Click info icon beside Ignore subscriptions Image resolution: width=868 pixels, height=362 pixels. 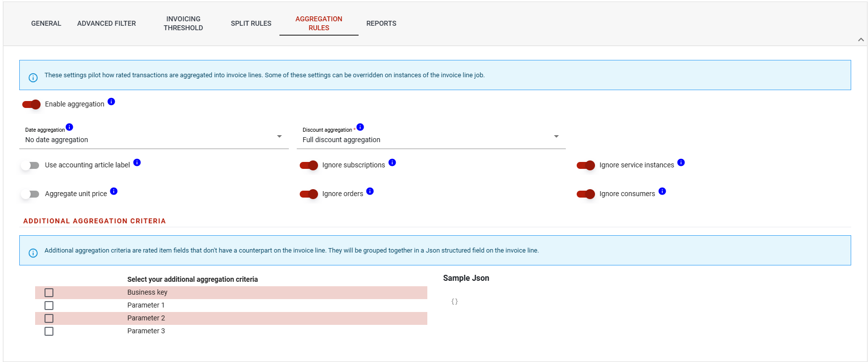(392, 162)
